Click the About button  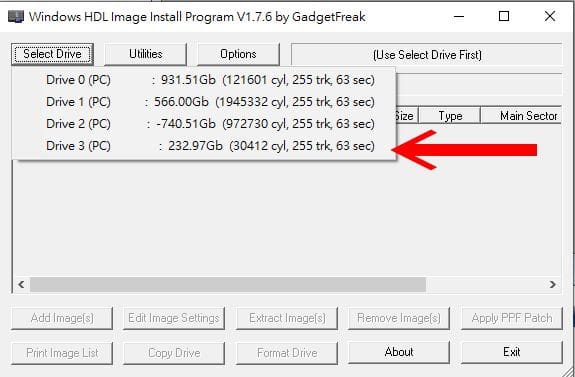tap(399, 352)
